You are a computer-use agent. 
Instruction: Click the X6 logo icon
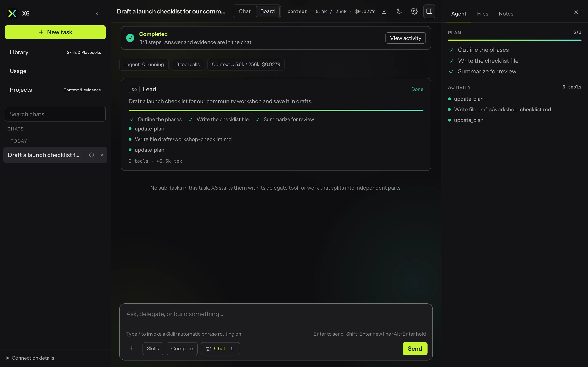12,13
